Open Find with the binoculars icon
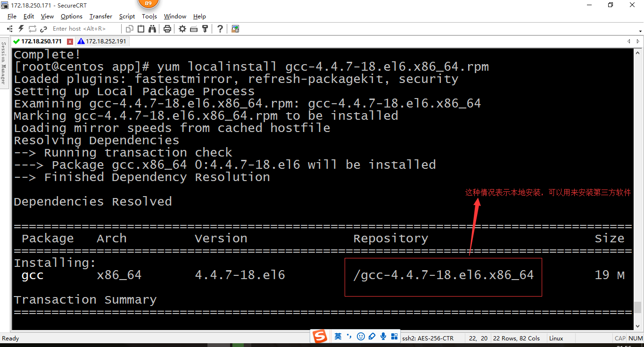 [x=152, y=29]
